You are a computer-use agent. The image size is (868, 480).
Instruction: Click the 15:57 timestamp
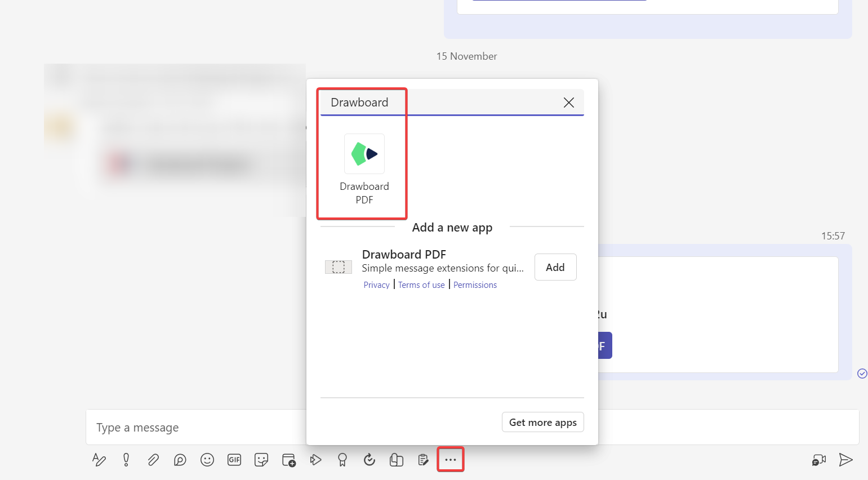pyautogui.click(x=833, y=236)
